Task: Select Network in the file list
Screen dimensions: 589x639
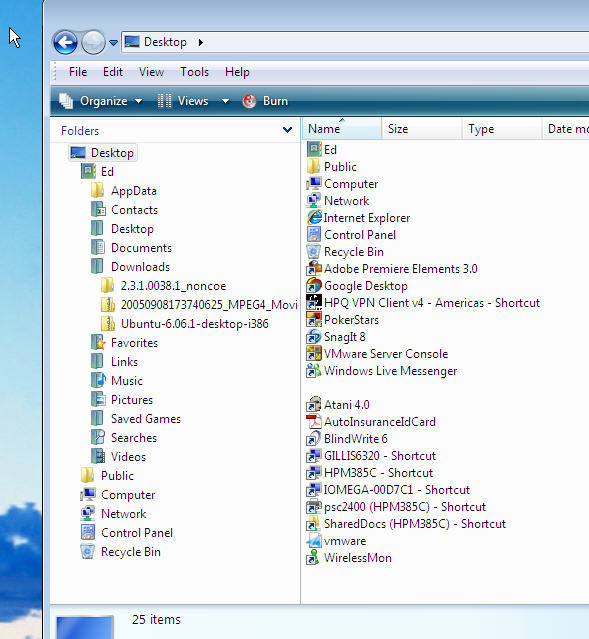Action: click(x=338, y=201)
